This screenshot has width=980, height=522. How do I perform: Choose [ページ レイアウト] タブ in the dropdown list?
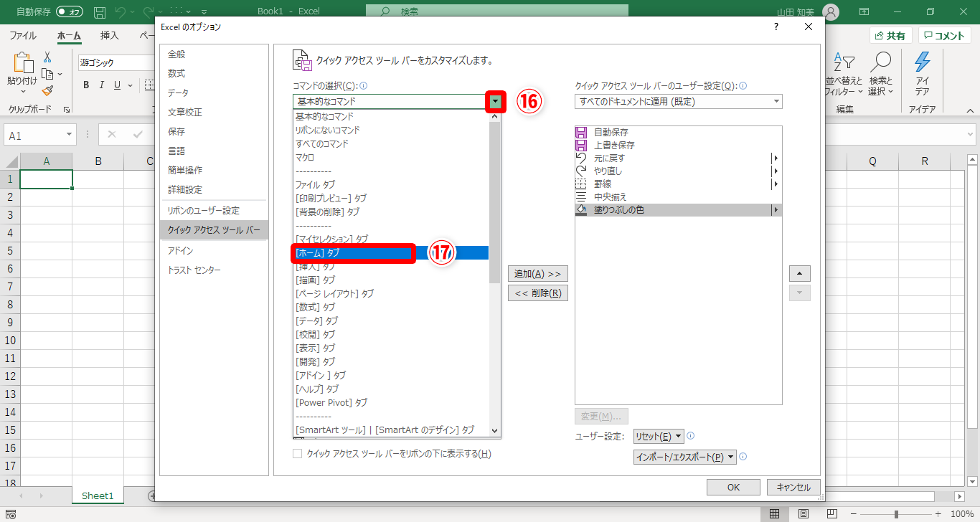pyautogui.click(x=390, y=294)
